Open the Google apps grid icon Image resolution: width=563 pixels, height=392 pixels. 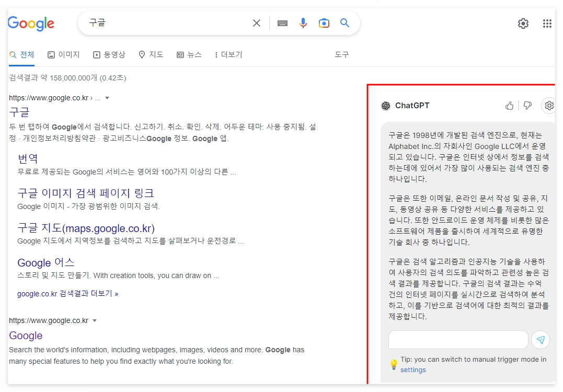pos(547,23)
